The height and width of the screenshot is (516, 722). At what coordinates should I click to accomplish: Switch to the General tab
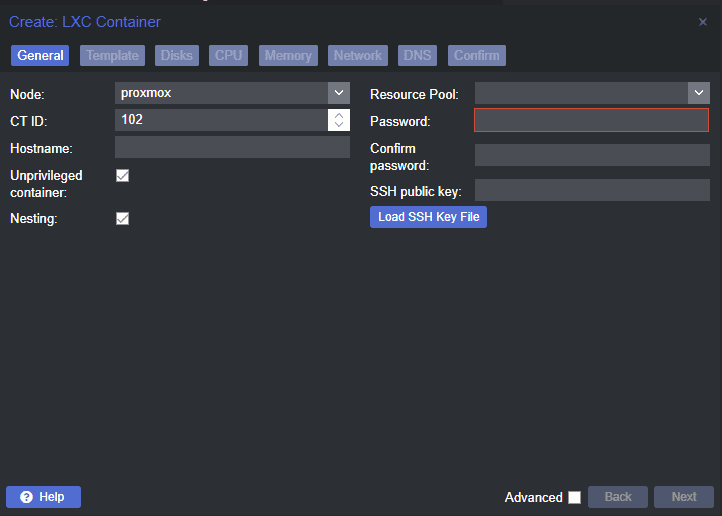coord(40,56)
